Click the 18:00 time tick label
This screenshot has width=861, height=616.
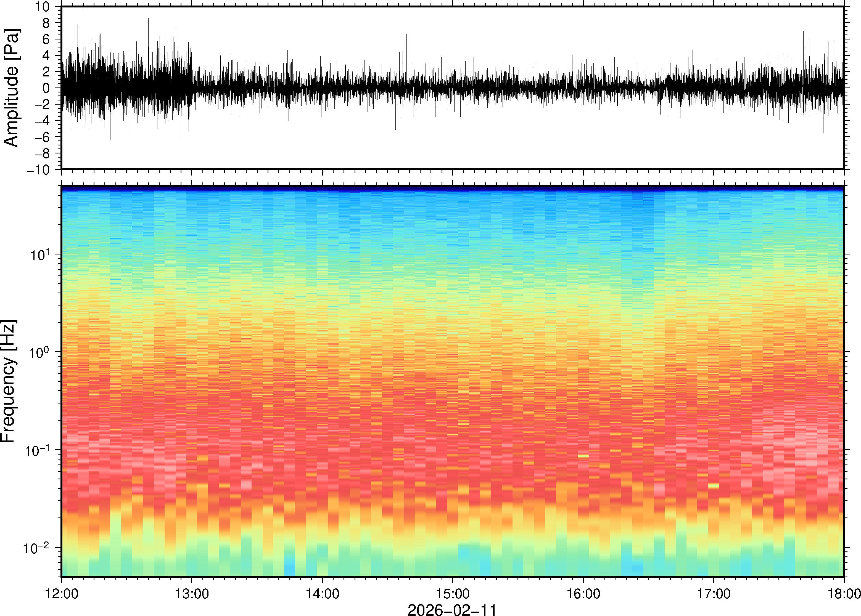point(844,594)
